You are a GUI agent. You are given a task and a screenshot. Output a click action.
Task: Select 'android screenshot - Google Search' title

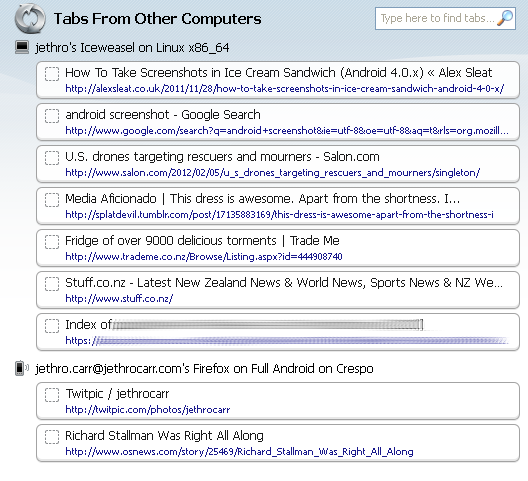coord(163,115)
